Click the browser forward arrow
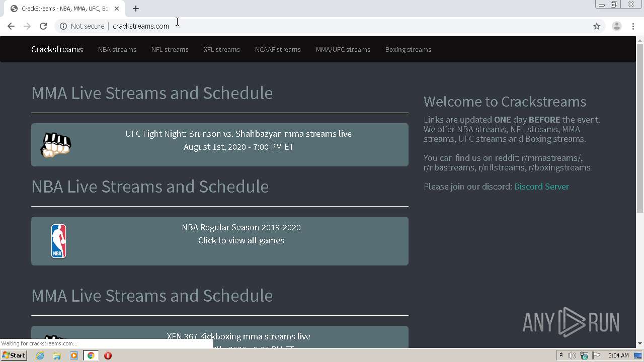 pos(27,26)
